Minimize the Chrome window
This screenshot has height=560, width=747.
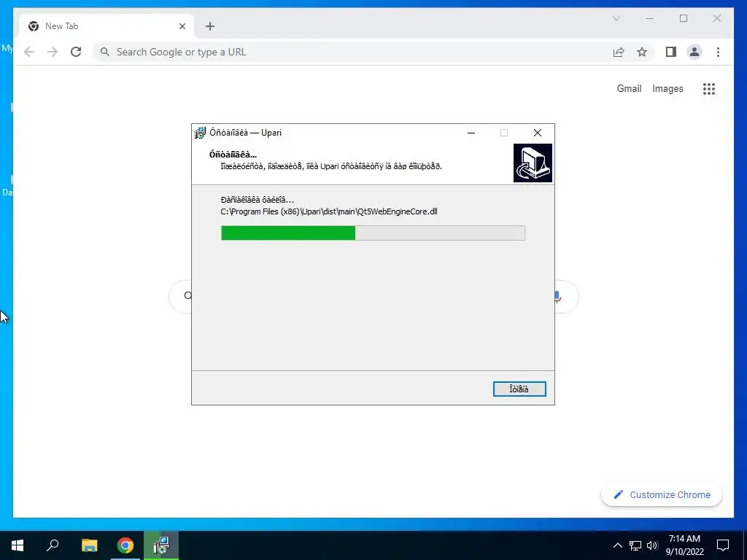tap(650, 18)
